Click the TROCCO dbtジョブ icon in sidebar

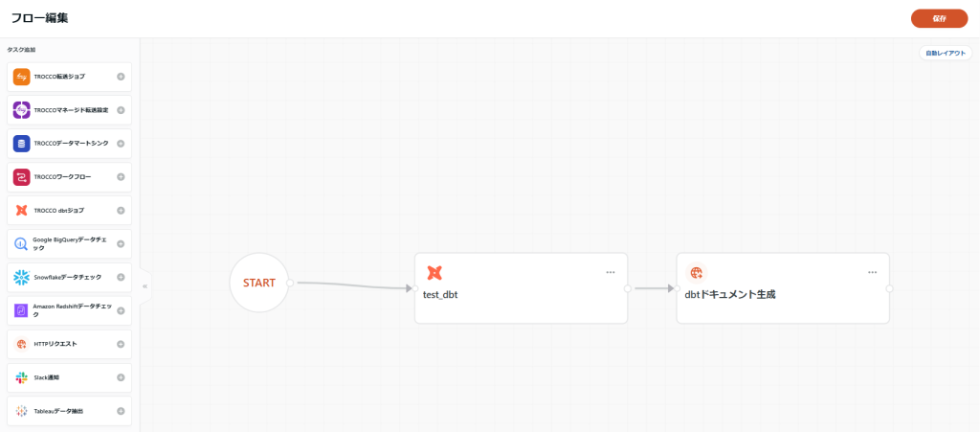point(21,211)
